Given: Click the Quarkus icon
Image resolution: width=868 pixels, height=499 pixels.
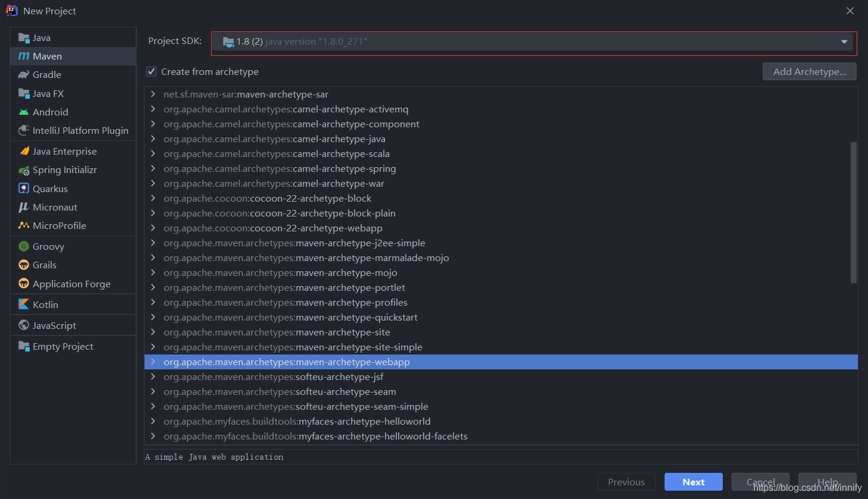Looking at the screenshot, I should [24, 189].
